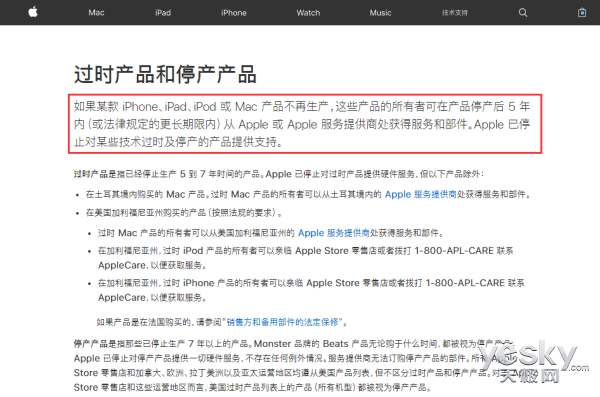
Task: Open the Watch menu item
Action: point(308,13)
